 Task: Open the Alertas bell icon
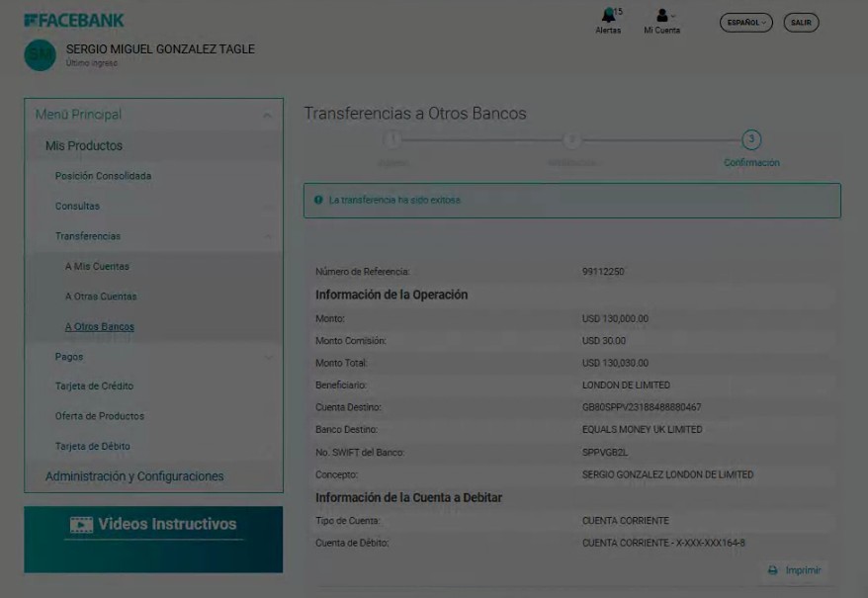608,16
